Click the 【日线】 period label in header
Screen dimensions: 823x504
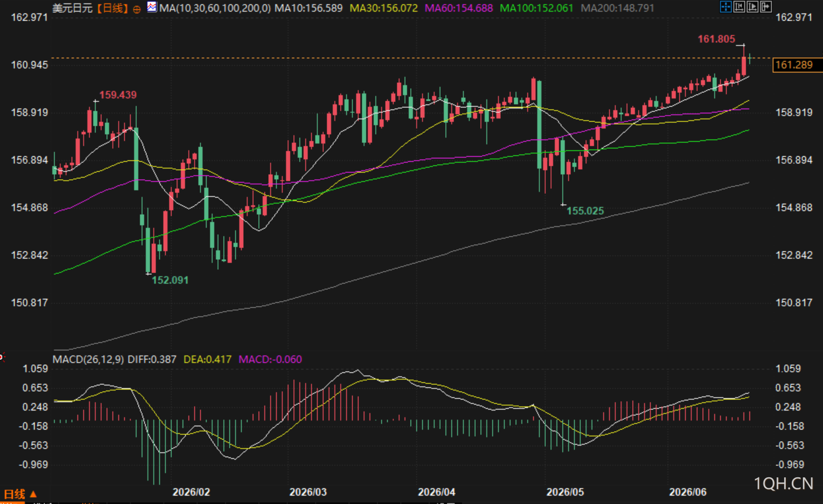[112, 8]
